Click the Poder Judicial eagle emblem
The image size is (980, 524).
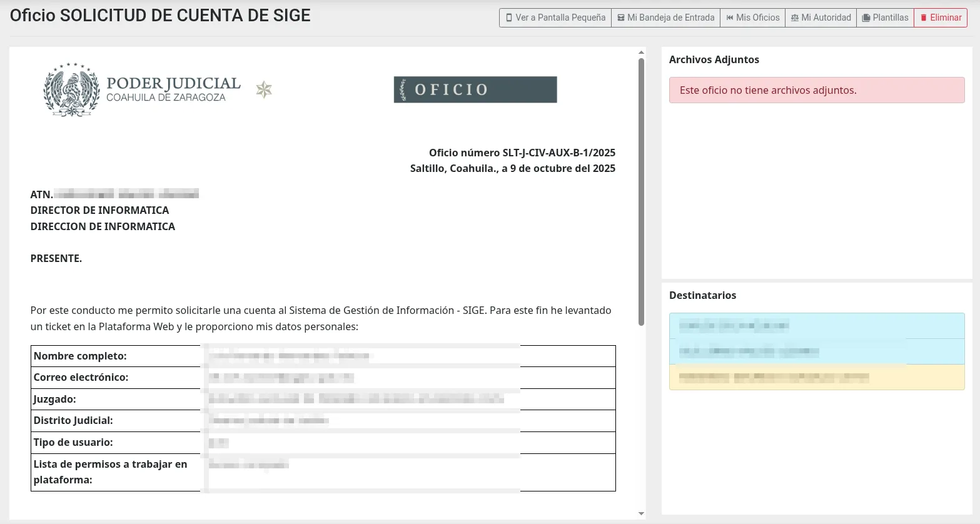[x=71, y=89]
